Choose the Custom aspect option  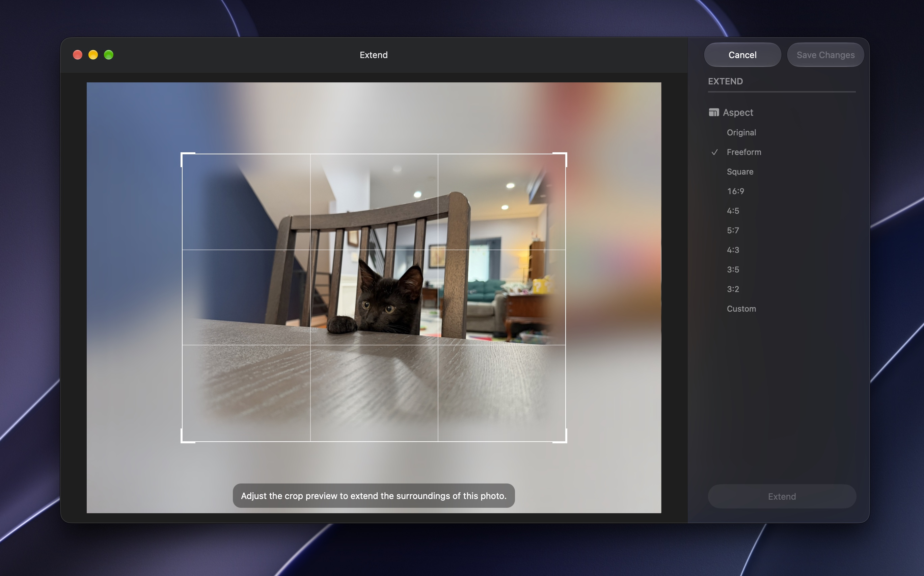pos(741,309)
